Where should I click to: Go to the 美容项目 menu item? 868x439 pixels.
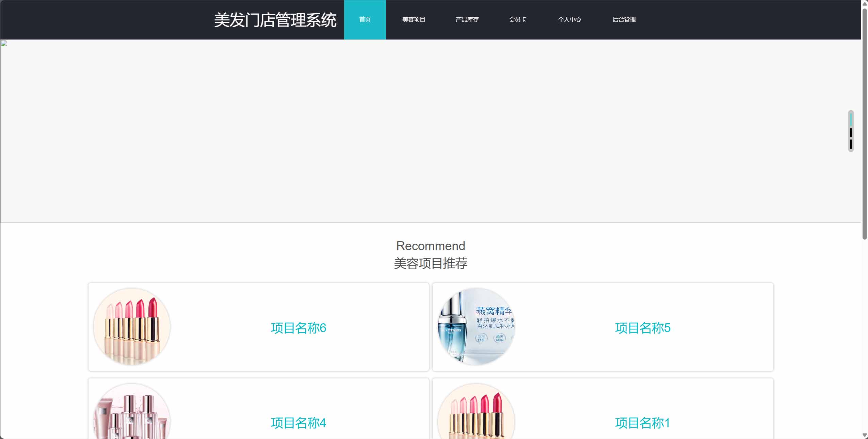414,20
